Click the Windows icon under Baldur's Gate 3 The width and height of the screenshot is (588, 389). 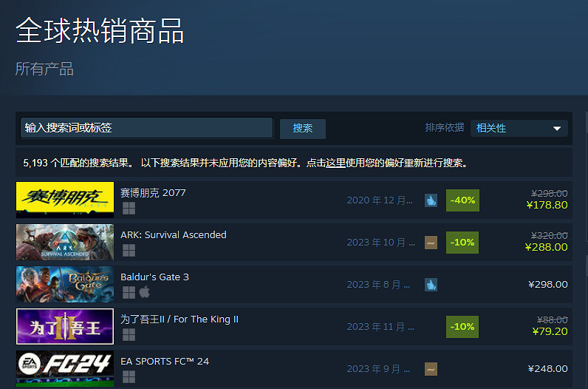(x=129, y=293)
